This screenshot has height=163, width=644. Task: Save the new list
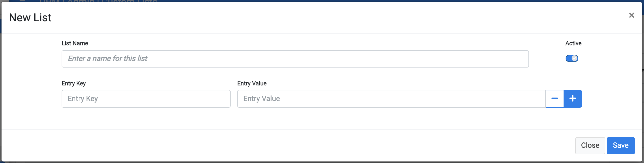click(621, 145)
